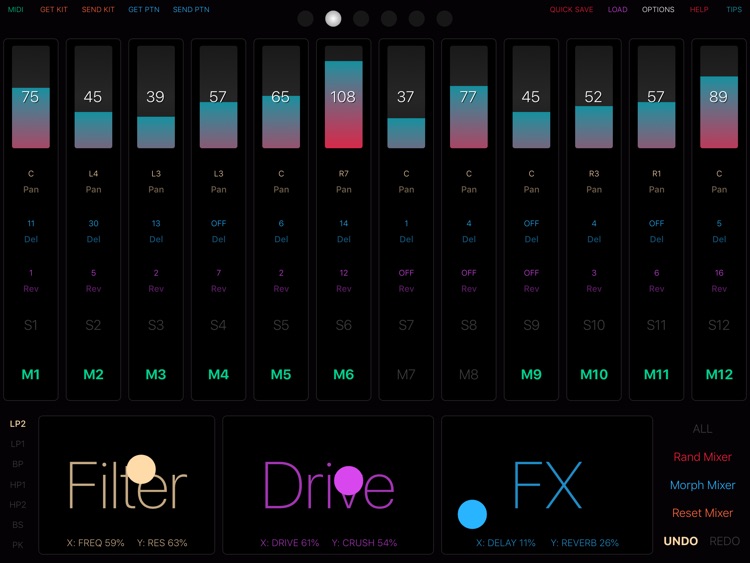Click the Y: CRUSH 54% readout
The width and height of the screenshot is (750, 563).
tap(364, 543)
